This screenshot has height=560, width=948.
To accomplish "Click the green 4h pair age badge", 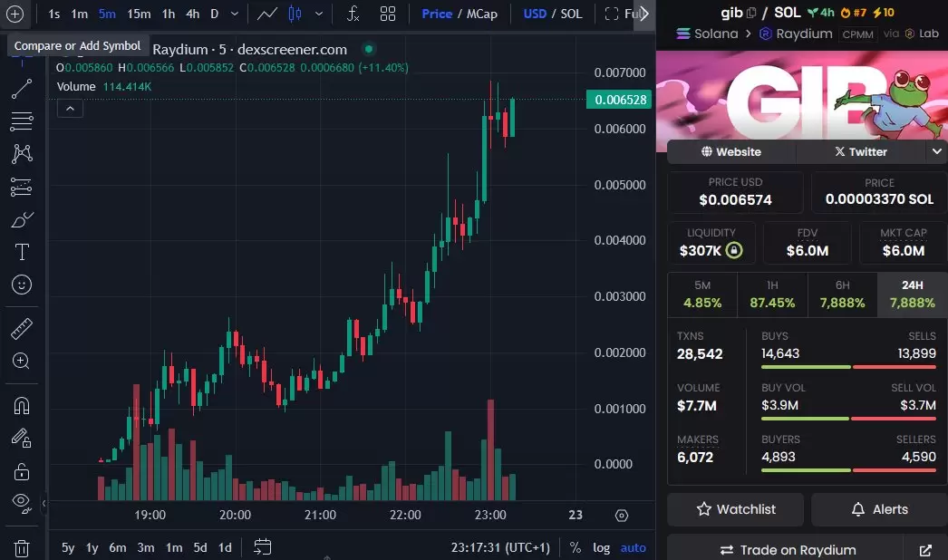I will [821, 13].
